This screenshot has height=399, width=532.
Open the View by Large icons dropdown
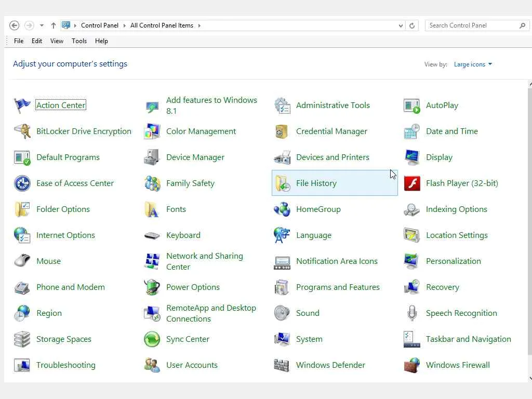473,64
